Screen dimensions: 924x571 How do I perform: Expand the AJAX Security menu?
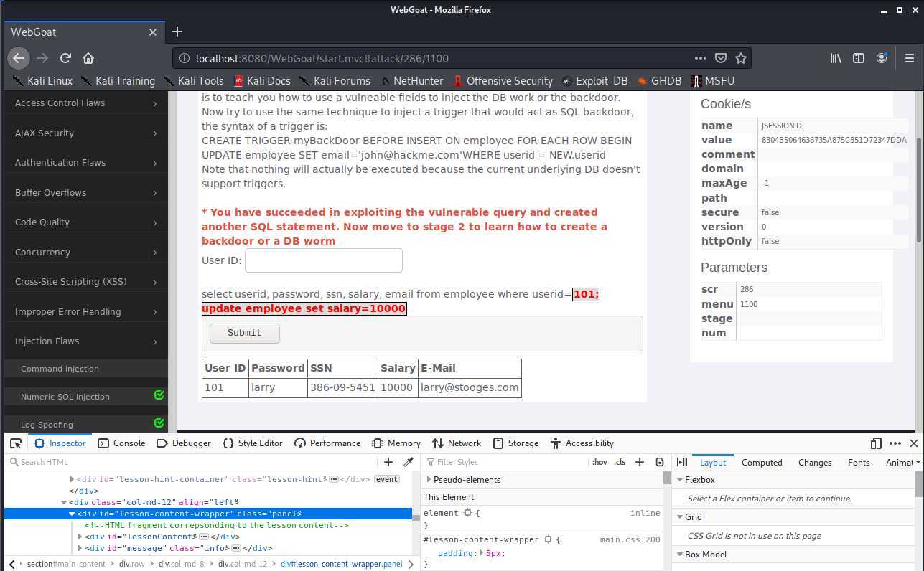click(x=85, y=133)
